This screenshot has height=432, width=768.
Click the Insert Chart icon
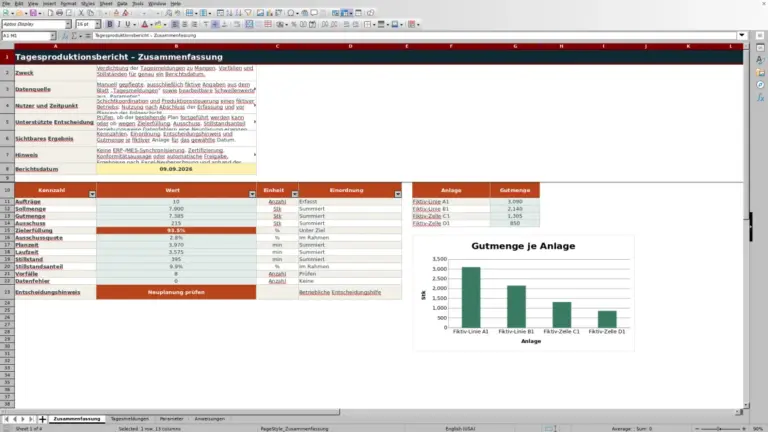click(269, 13)
